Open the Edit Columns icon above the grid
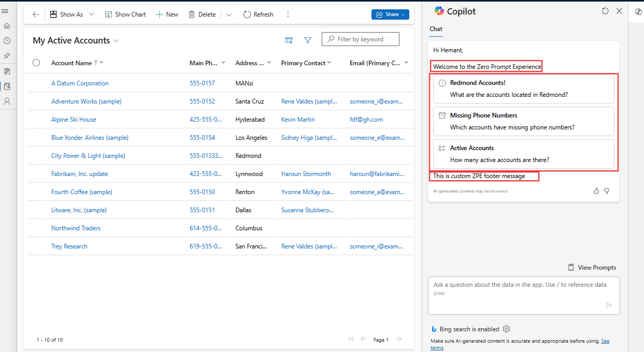The width and height of the screenshot is (644, 352). point(289,40)
